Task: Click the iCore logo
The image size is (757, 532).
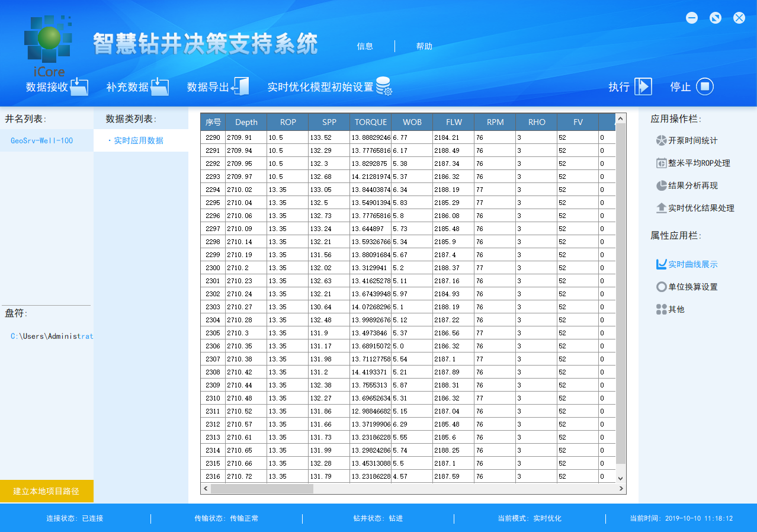Action: click(x=49, y=46)
